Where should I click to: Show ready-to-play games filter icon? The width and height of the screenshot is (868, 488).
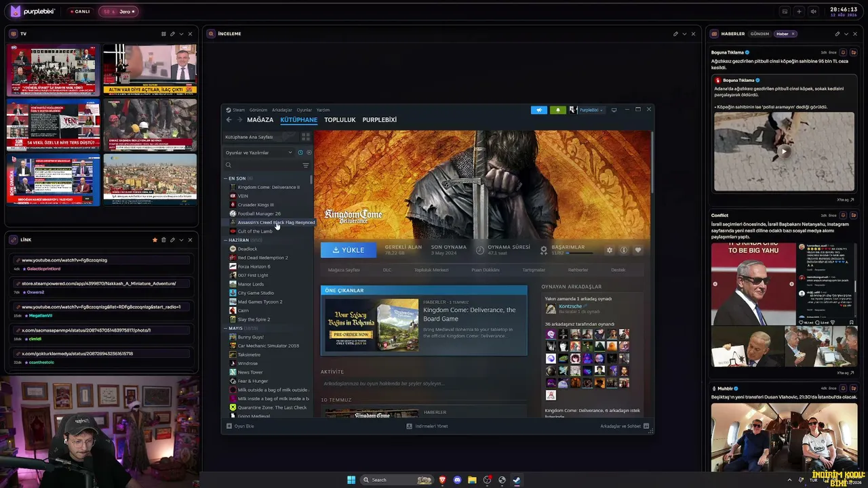click(309, 152)
